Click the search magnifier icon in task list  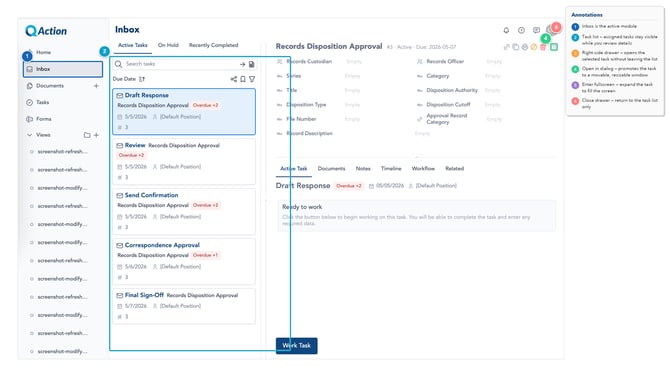tap(118, 64)
